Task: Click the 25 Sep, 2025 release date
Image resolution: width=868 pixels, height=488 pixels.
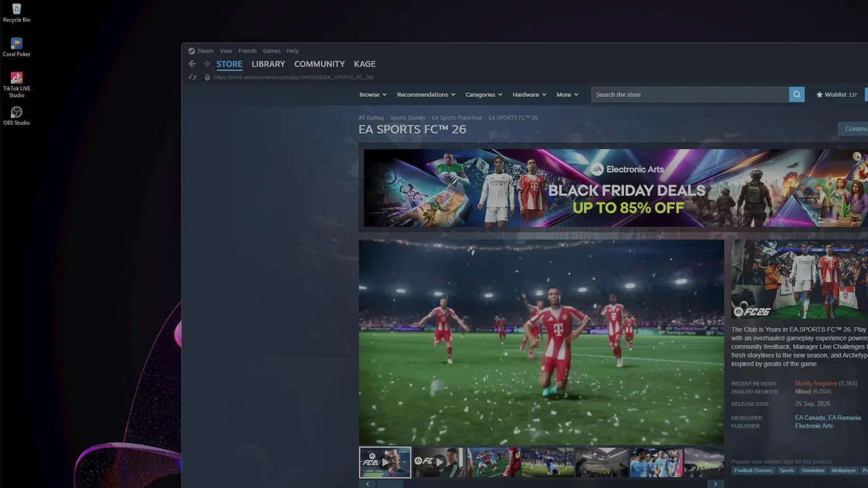Action: pyautogui.click(x=812, y=404)
